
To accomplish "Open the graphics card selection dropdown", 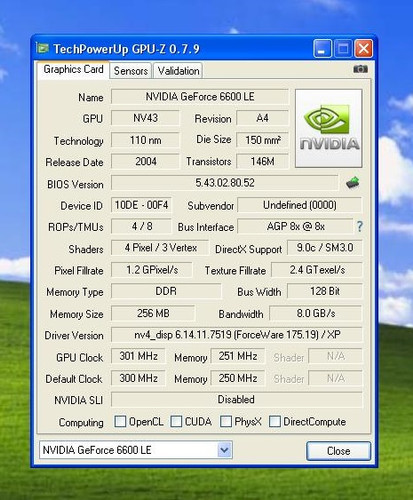I will tap(224, 450).
